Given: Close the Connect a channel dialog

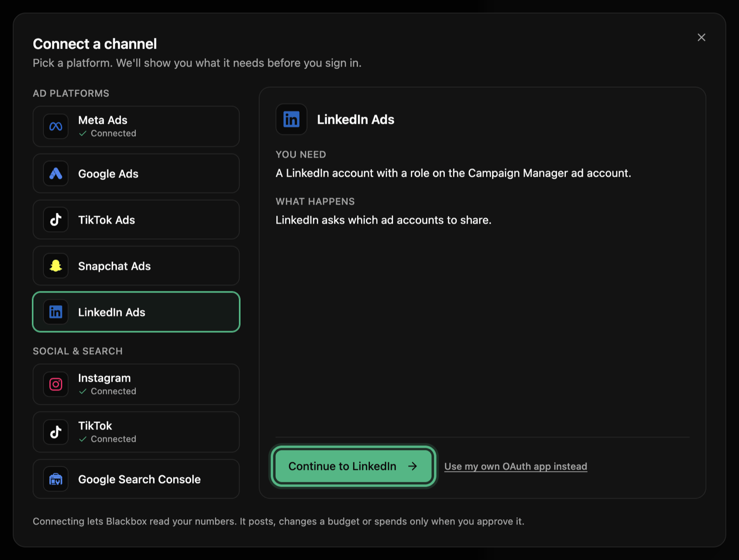Looking at the screenshot, I should (701, 37).
